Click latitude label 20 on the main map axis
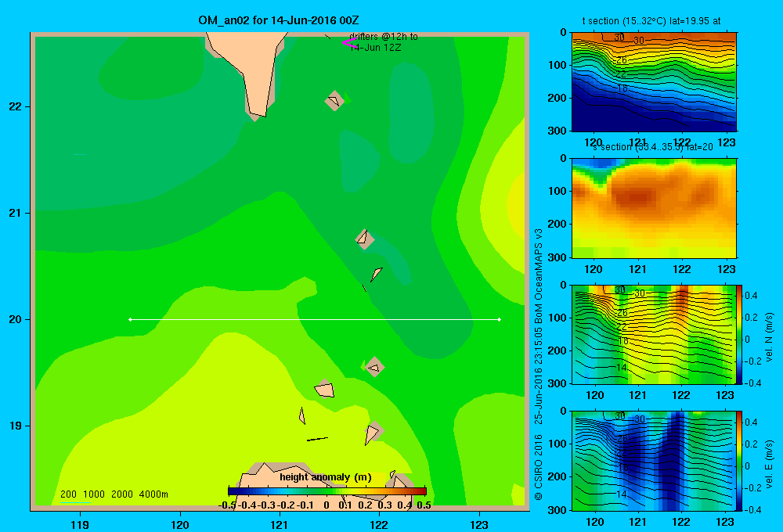Viewport: 783px width, 532px height. 16,319
